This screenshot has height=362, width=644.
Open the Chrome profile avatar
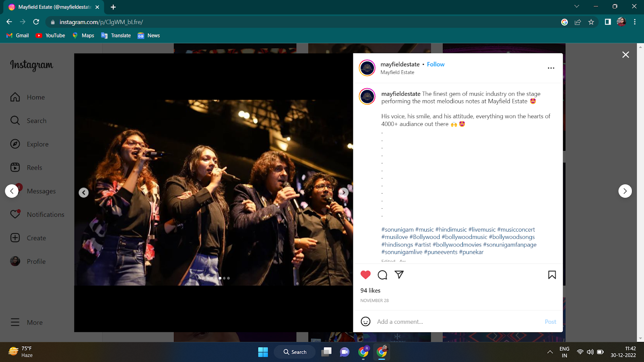[621, 22]
